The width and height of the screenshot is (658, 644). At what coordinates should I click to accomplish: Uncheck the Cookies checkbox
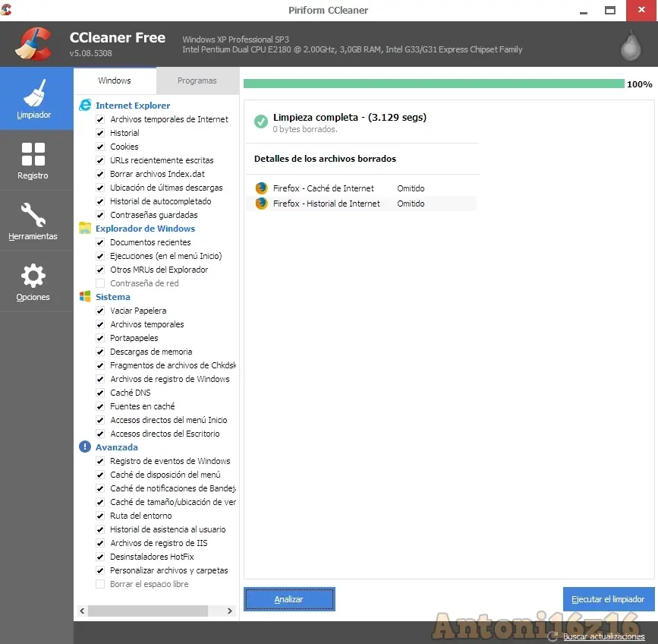pos(100,147)
